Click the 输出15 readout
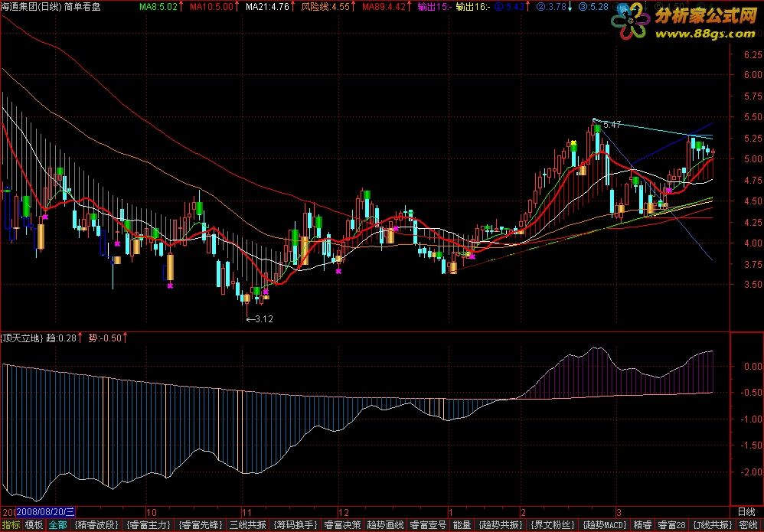 tap(435, 7)
